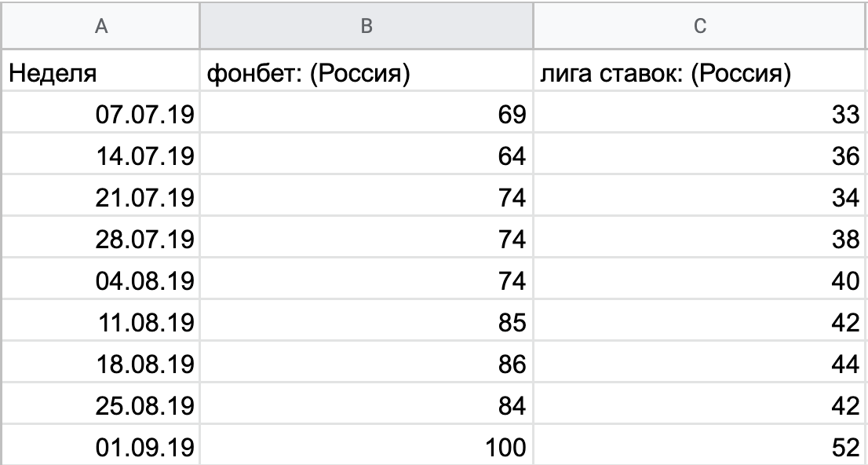Click the "Неделя" header cell
The width and height of the screenshot is (868, 465).
[x=100, y=75]
